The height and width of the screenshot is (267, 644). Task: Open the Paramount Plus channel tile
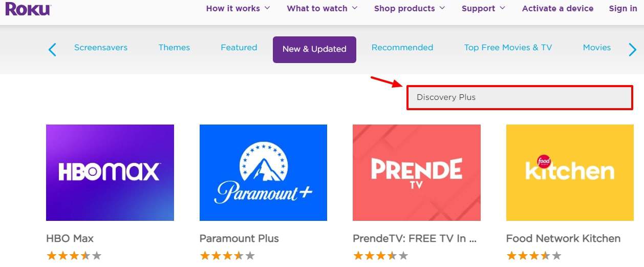coord(263,173)
